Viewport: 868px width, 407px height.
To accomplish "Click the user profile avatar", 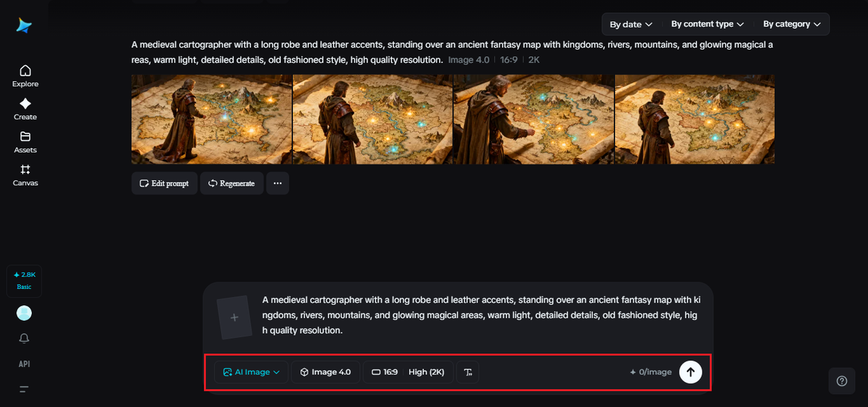I will (x=24, y=313).
